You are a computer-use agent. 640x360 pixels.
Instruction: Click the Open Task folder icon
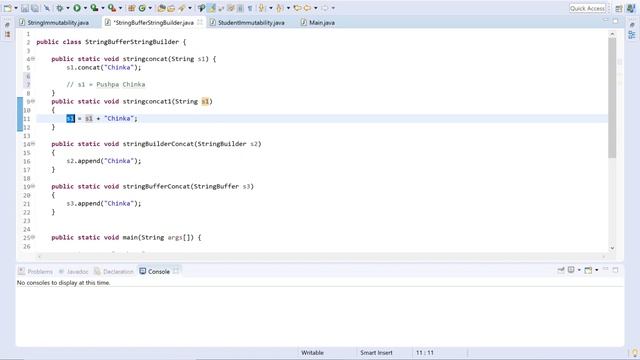click(x=171, y=8)
